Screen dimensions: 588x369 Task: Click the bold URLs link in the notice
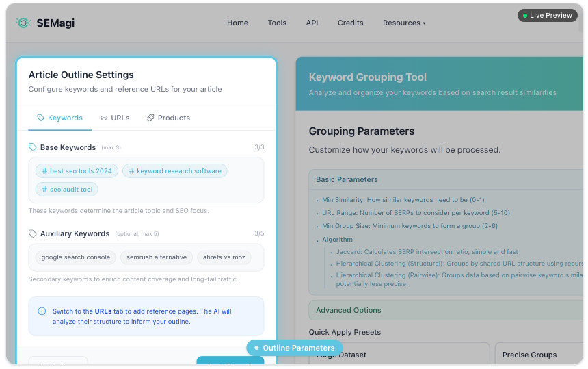[103, 311]
